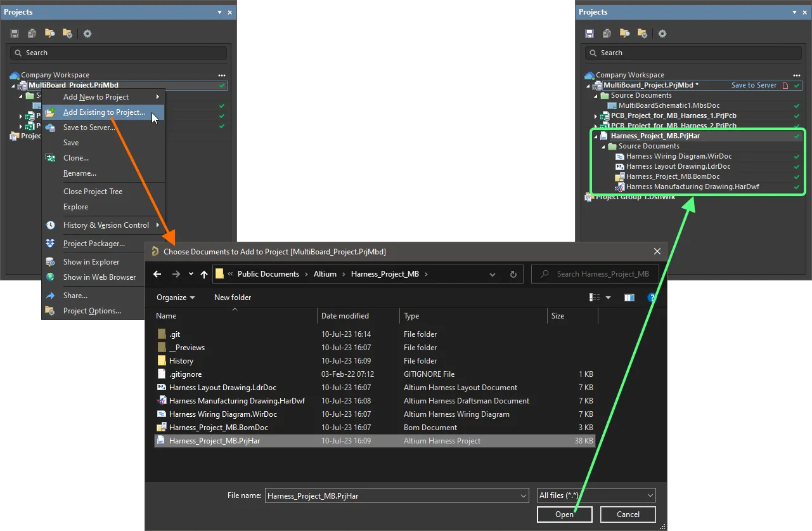Collapse Harness_Project_MB.PrjHar in right panel tree

coord(595,136)
